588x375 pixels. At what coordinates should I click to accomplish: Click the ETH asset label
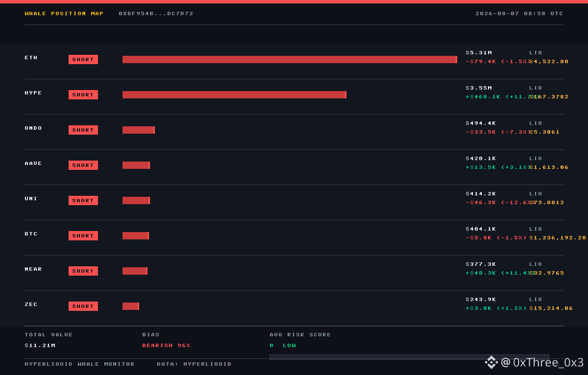(x=31, y=58)
